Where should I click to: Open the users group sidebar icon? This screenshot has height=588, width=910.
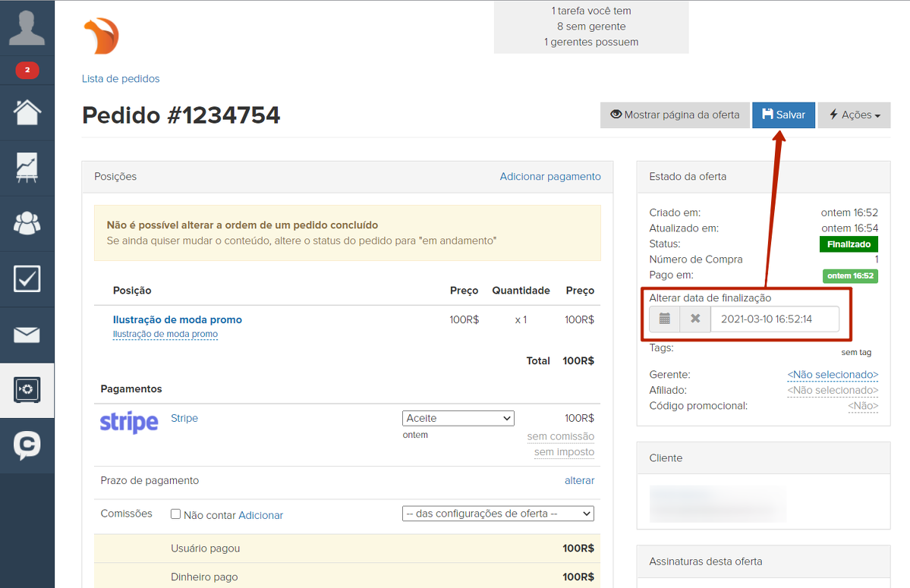pyautogui.click(x=27, y=224)
